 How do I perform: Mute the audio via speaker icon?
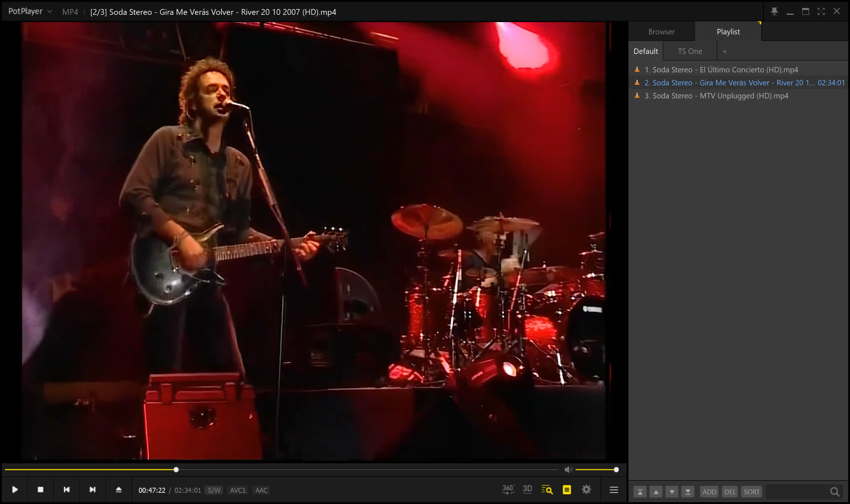tap(568, 470)
